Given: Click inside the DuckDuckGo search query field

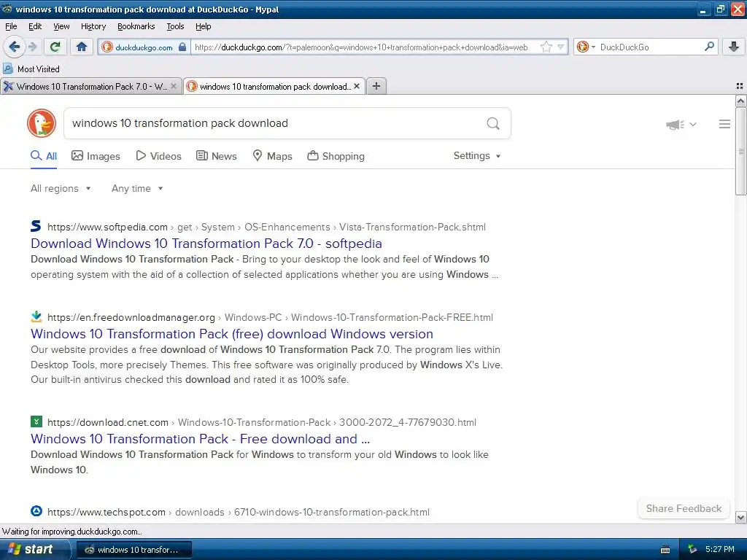Looking at the screenshot, I should pyautogui.click(x=276, y=123).
